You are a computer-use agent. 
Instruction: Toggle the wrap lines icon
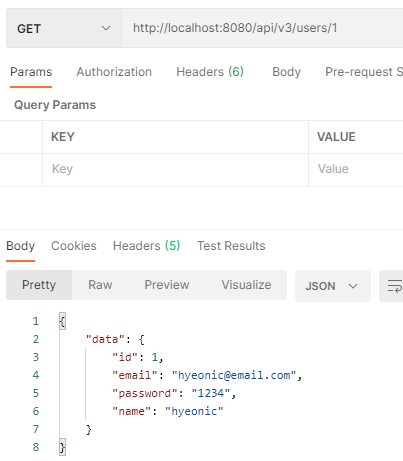click(x=394, y=286)
